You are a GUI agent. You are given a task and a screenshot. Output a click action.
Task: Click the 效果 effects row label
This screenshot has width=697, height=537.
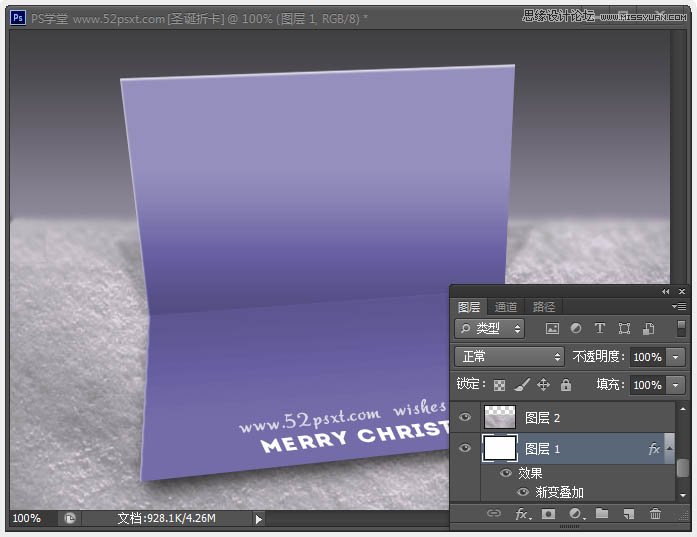[x=530, y=473]
